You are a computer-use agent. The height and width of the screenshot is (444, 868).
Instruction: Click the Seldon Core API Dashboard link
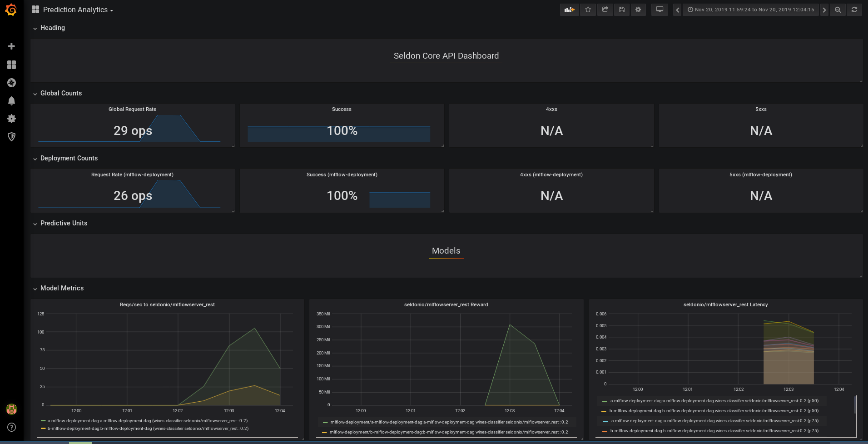446,55
